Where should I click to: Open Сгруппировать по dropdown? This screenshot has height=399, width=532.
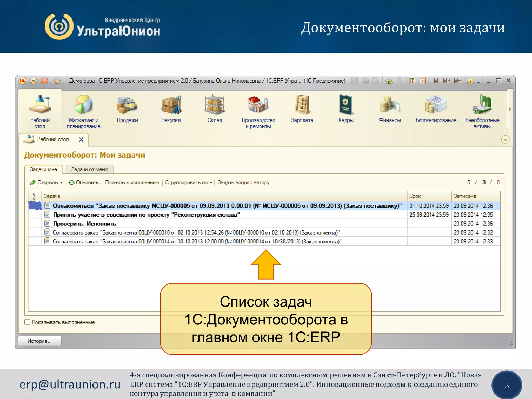click(189, 183)
